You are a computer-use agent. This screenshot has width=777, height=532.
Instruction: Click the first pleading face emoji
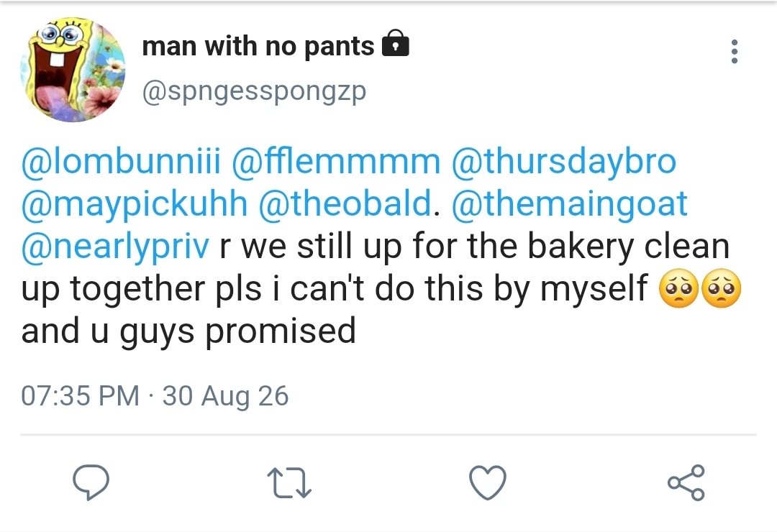tap(678, 288)
